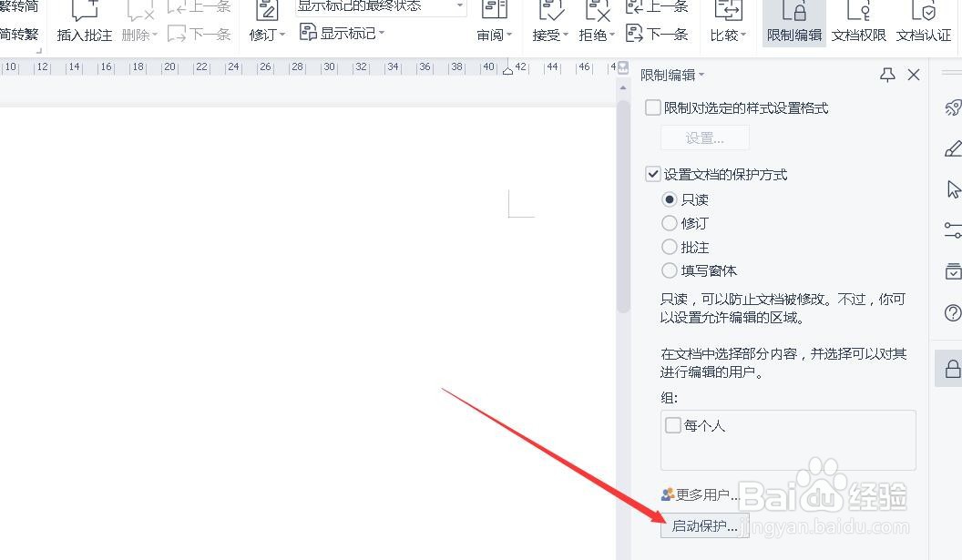The image size is (962, 560).
Task: Click the rocket icon in right sidebar
Action: [x=953, y=108]
